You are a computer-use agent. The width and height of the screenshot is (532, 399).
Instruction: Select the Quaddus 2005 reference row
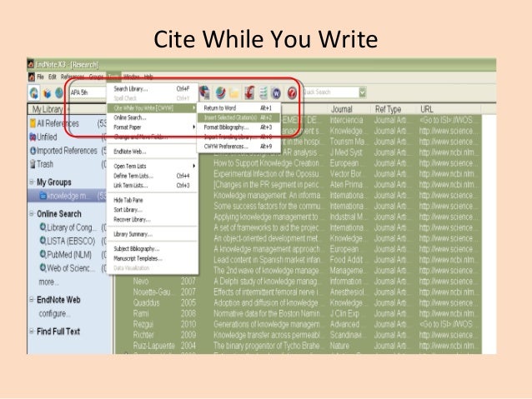[x=299, y=302]
